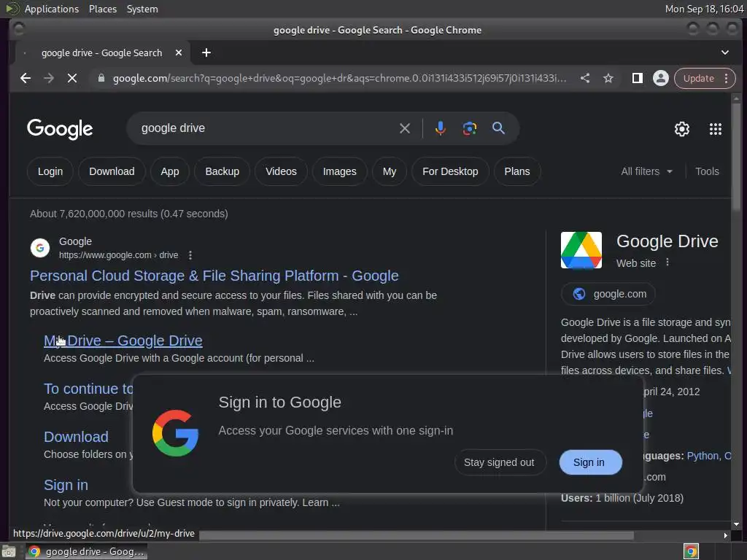
Task: Open the To continue to sitelink
Action: click(88, 389)
